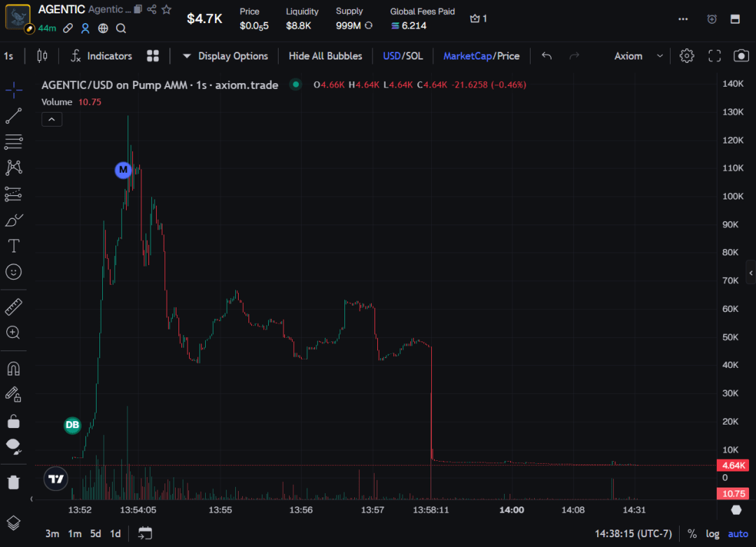756x547 pixels.
Task: Toggle between MarketCap/Price display
Action: point(481,57)
